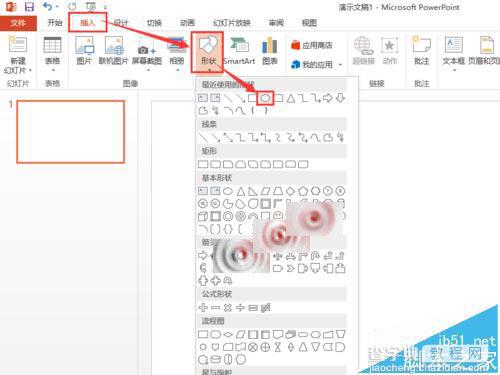Switch to the 设计 tab
Image resolution: width=500 pixels, height=375 pixels.
click(x=121, y=23)
